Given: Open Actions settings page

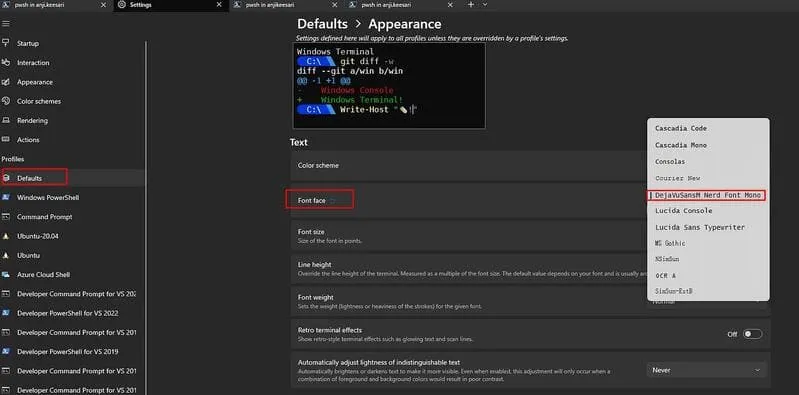Looking at the screenshot, I should [72, 140].
